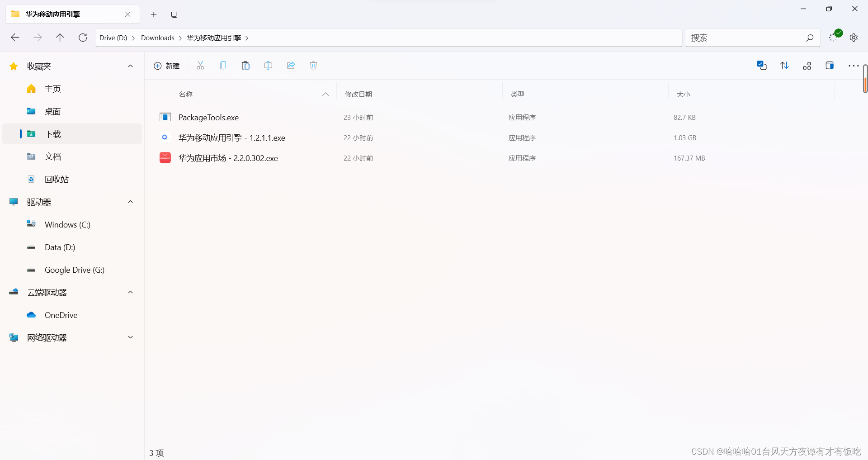Open the three-dots more menu
This screenshot has height=460, width=868.
click(854, 66)
